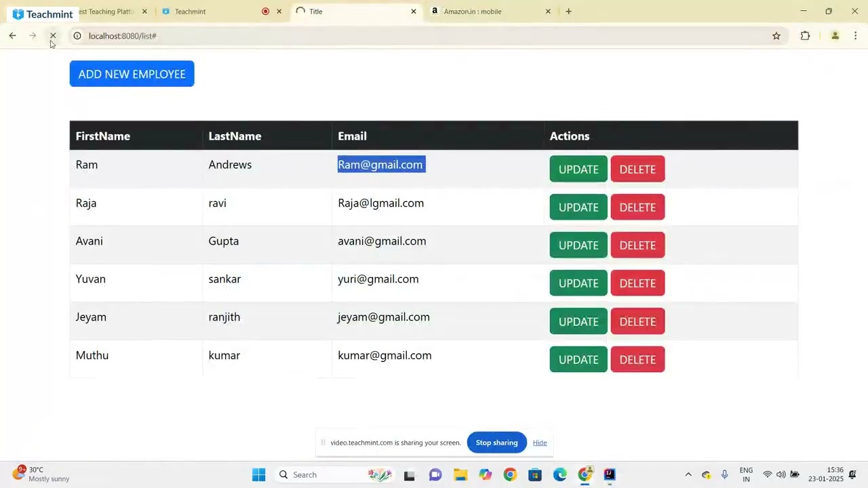Click the ADD NEW EMPLOYEE button
This screenshot has height=488, width=868.
[x=132, y=74]
